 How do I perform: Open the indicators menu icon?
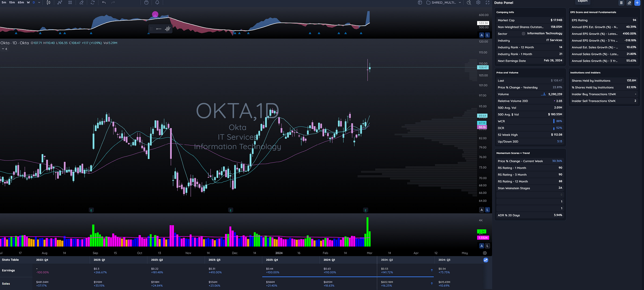click(x=60, y=2)
